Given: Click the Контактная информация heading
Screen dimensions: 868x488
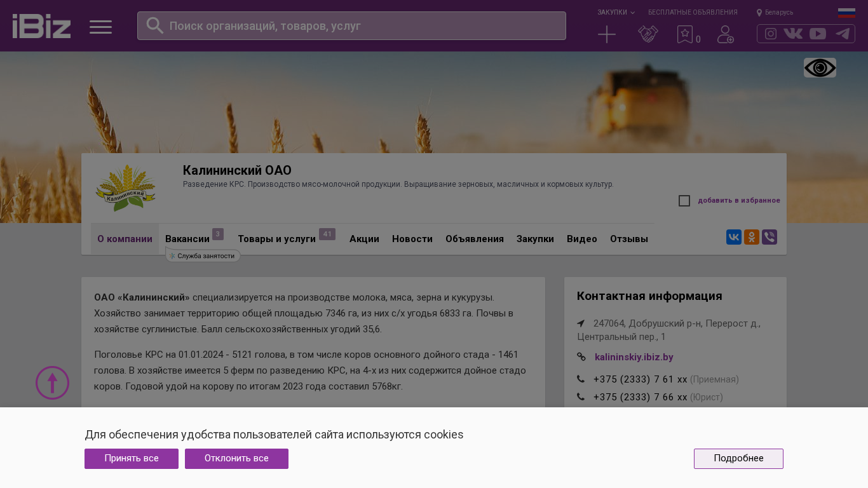Looking at the screenshot, I should pos(649,296).
